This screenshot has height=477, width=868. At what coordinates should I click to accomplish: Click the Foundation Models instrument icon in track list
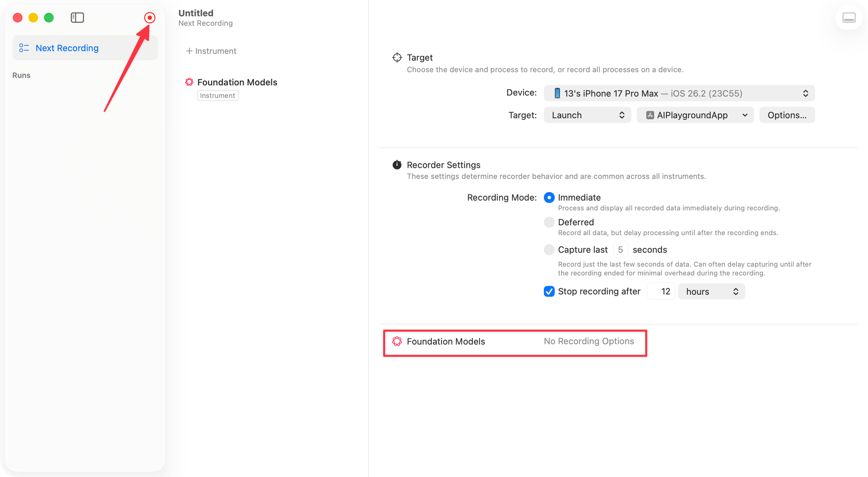[189, 82]
